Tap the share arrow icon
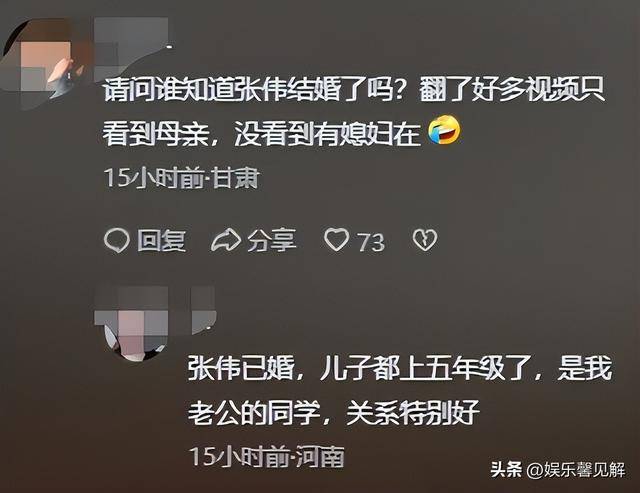Screen dimensions: 640x493 (x=226, y=240)
